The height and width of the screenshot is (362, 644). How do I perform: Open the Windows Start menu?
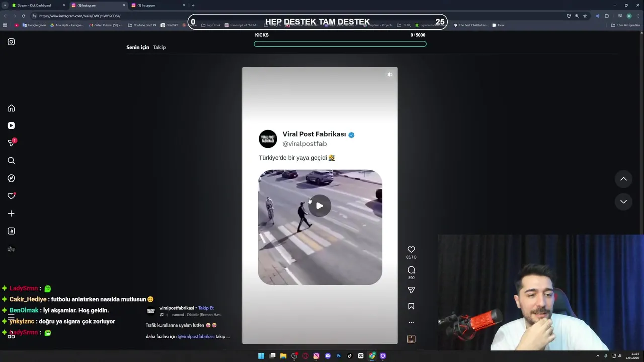261,356
